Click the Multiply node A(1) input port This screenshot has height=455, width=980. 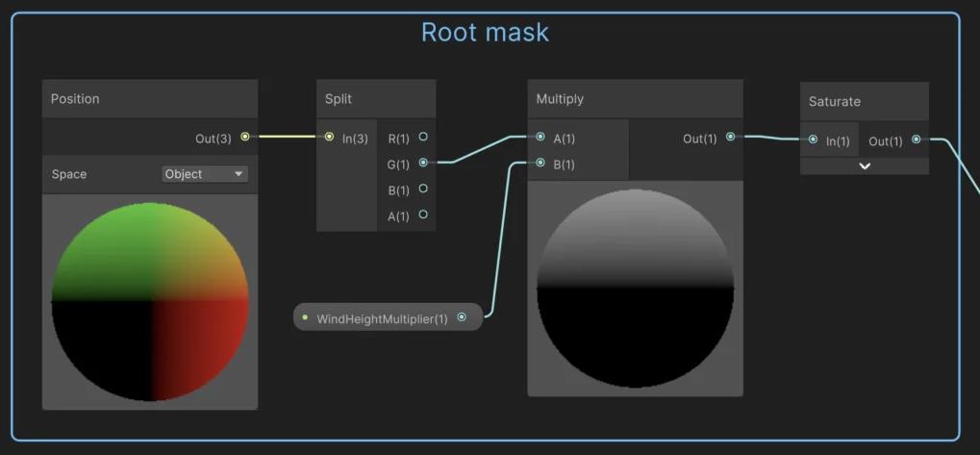coord(540,137)
